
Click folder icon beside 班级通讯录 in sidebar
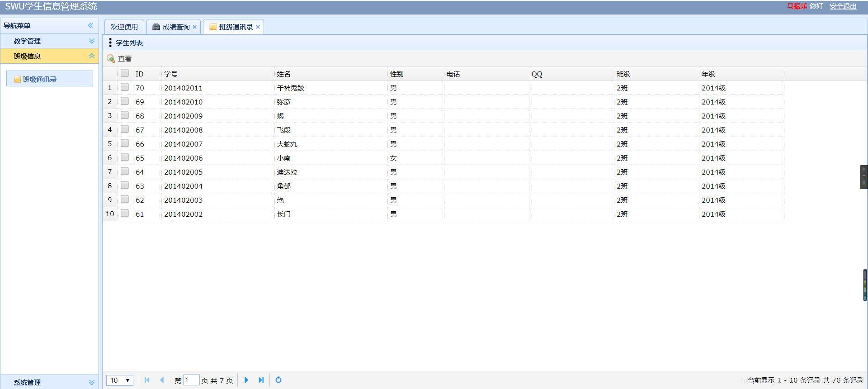pyautogui.click(x=18, y=80)
